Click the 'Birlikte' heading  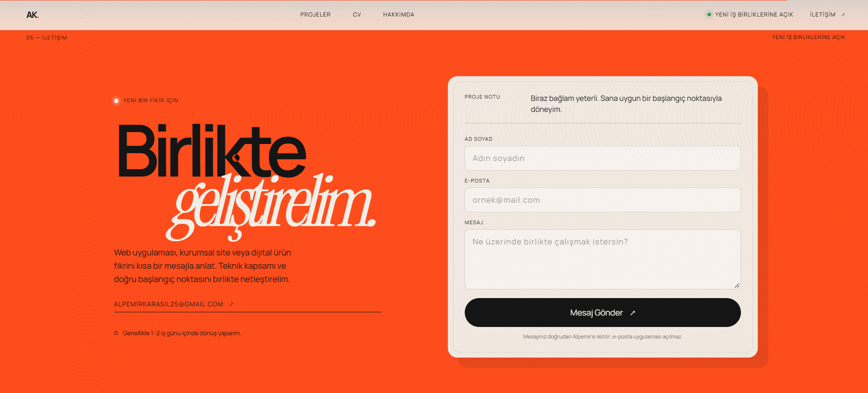[x=212, y=150]
